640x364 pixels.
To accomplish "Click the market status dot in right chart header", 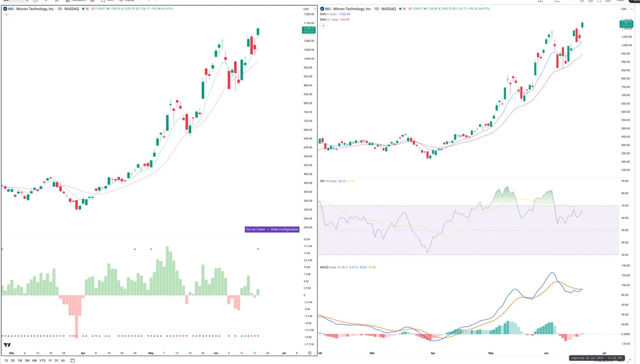I will [x=400, y=9].
